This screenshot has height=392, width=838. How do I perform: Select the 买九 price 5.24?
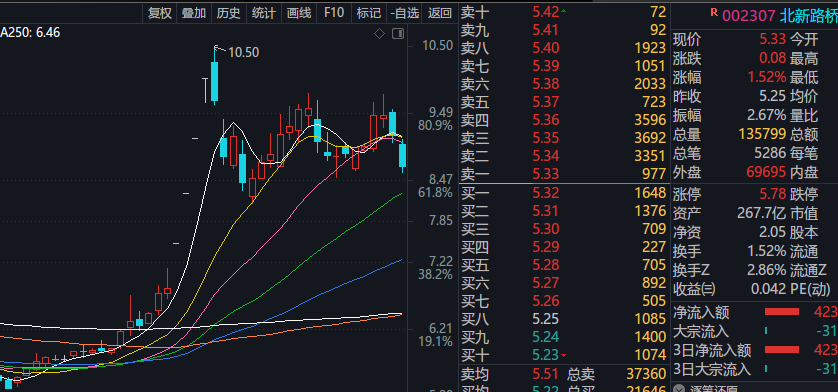(546, 337)
